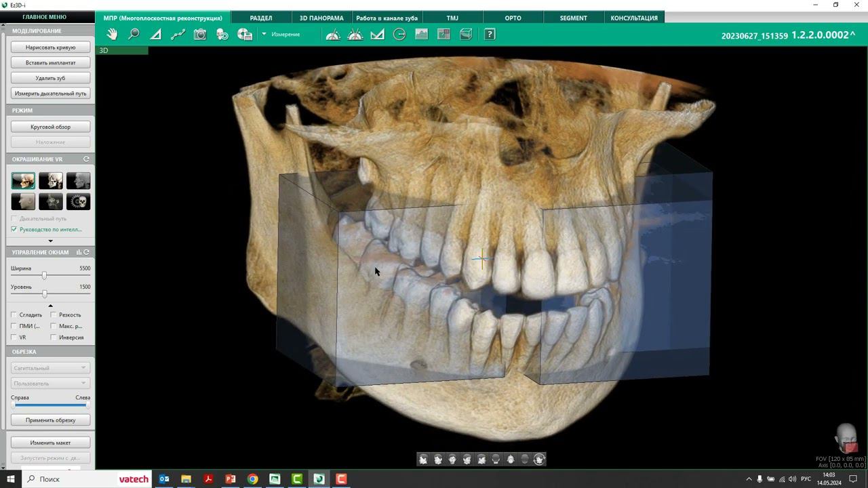
Task: Click the skull with disc icon
Action: click(x=222, y=34)
